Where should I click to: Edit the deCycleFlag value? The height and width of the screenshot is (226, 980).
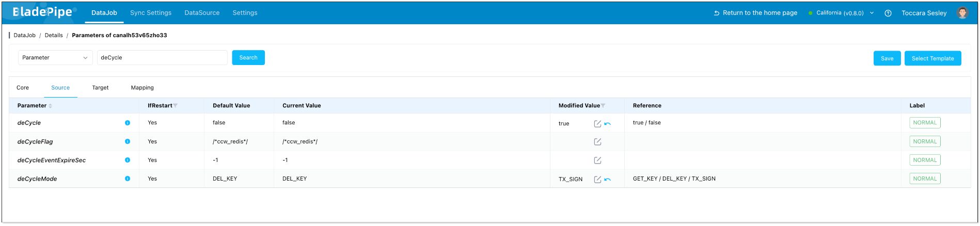pyautogui.click(x=597, y=142)
